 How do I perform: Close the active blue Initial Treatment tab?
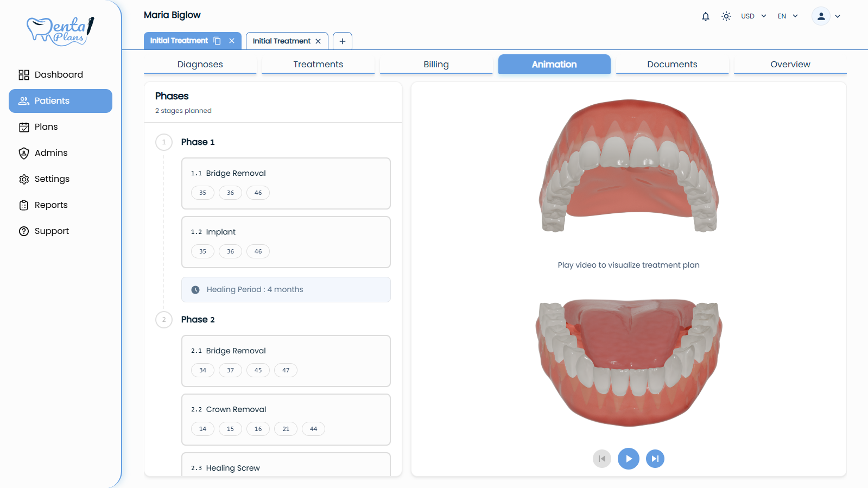point(232,41)
